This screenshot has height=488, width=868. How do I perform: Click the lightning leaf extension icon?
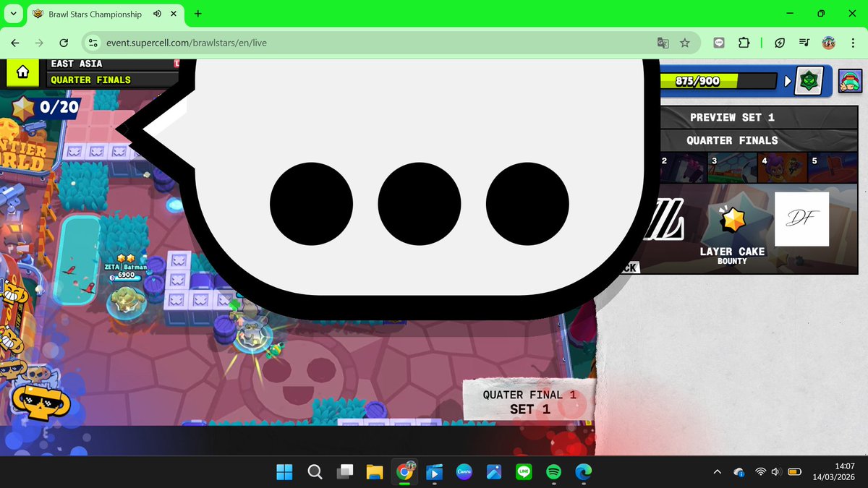pos(780,43)
